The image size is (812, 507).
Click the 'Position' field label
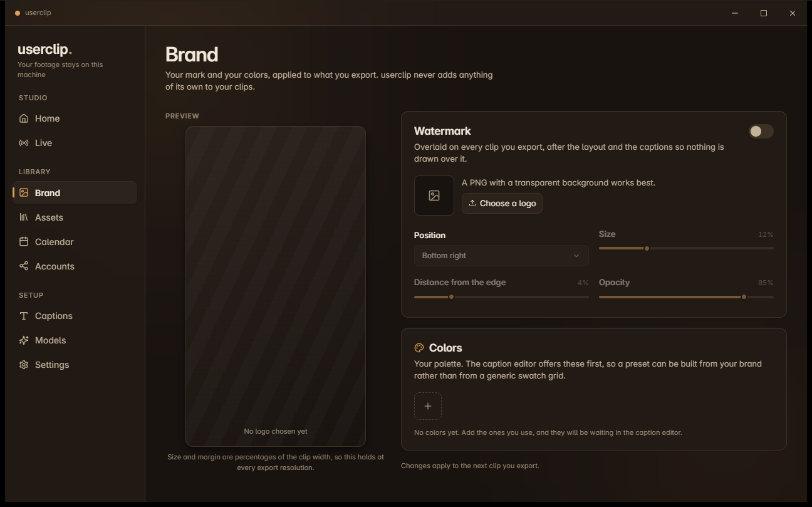[430, 235]
